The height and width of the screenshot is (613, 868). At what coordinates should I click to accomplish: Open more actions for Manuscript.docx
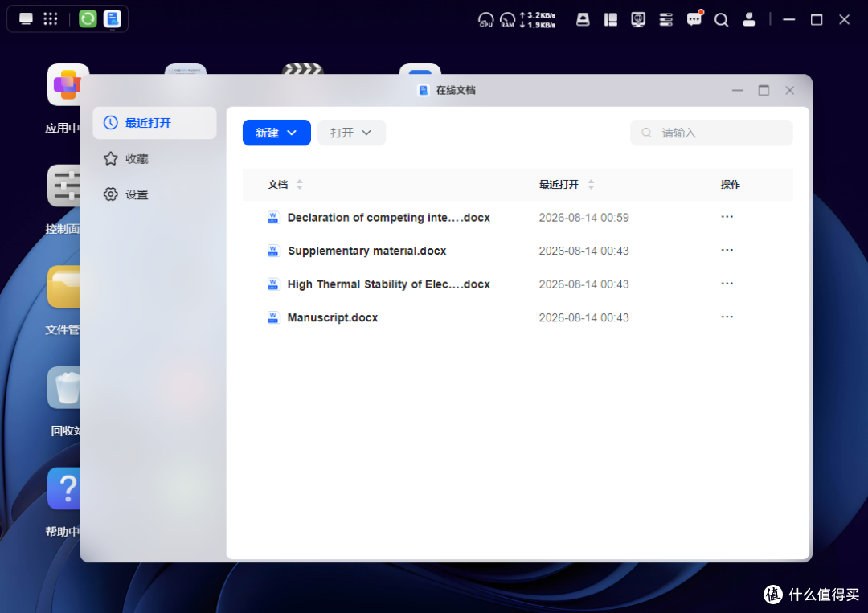tap(727, 317)
